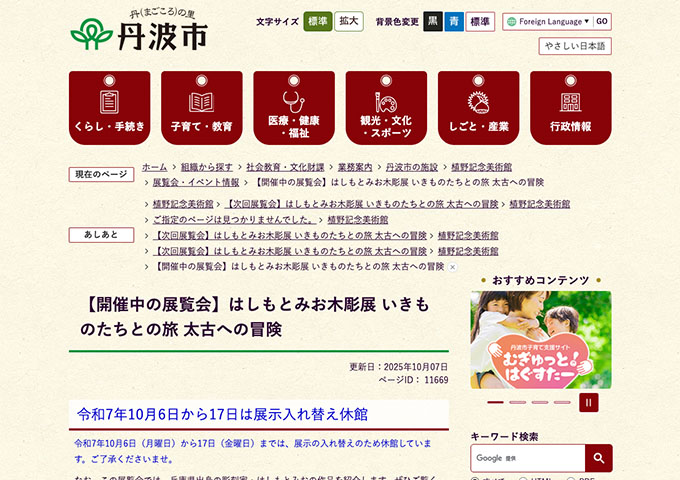Open 丹波市の施設 breadcrumb link
The width and height of the screenshot is (680, 480).
(412, 167)
